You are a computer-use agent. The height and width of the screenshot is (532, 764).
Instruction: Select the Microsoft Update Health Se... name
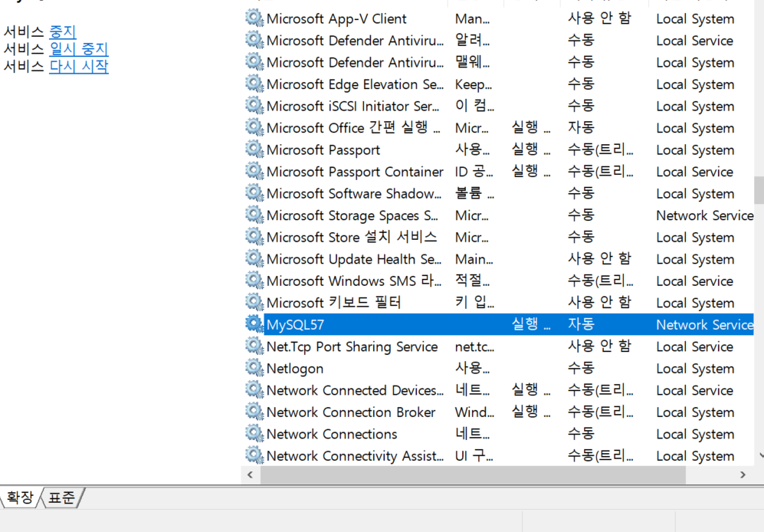point(354,259)
